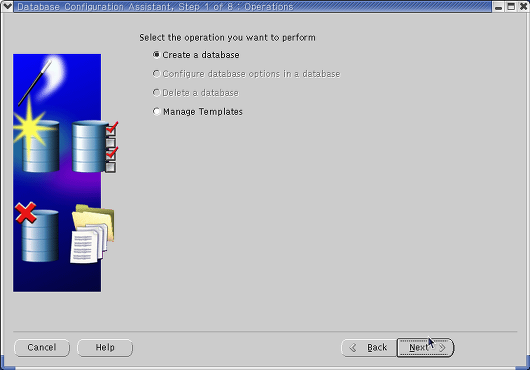
Task: Open the Help button
Action: pos(105,348)
